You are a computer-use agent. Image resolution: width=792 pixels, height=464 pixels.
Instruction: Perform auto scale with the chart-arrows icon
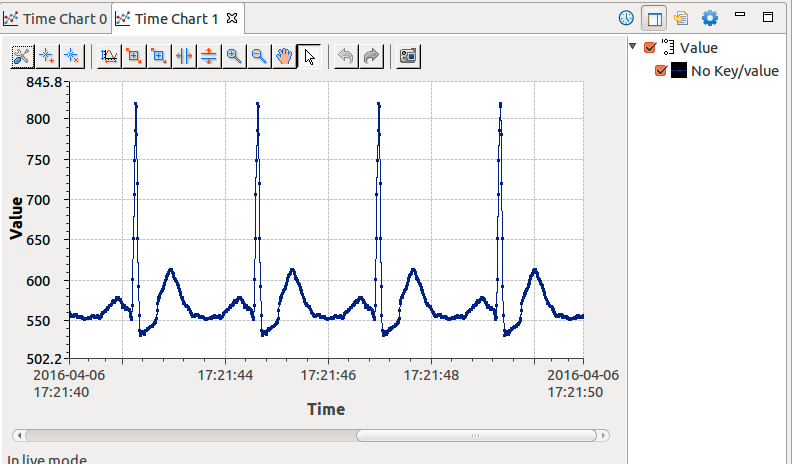pos(109,56)
